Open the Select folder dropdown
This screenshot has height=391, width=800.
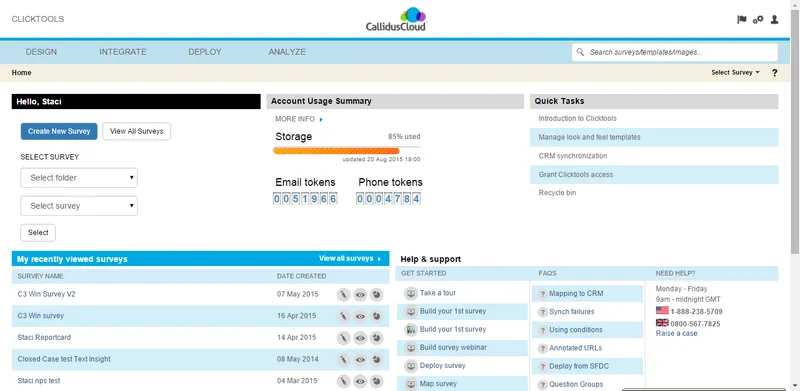[79, 178]
